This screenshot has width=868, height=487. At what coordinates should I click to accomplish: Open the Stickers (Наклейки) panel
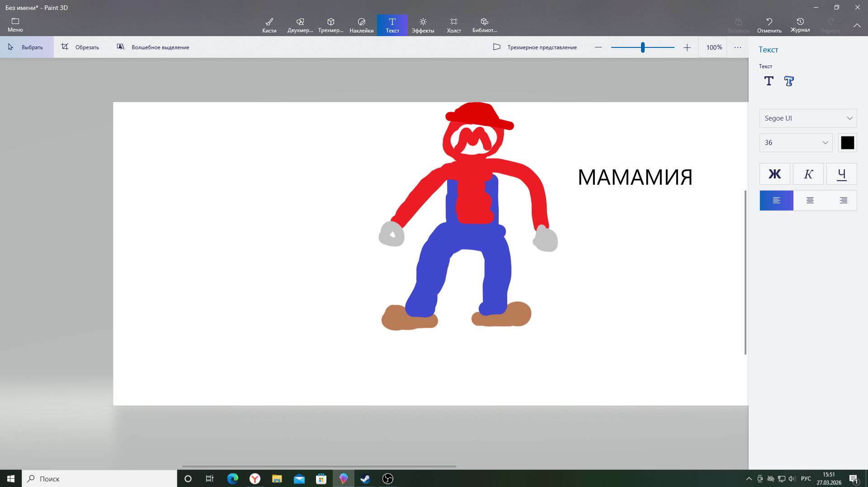(361, 25)
